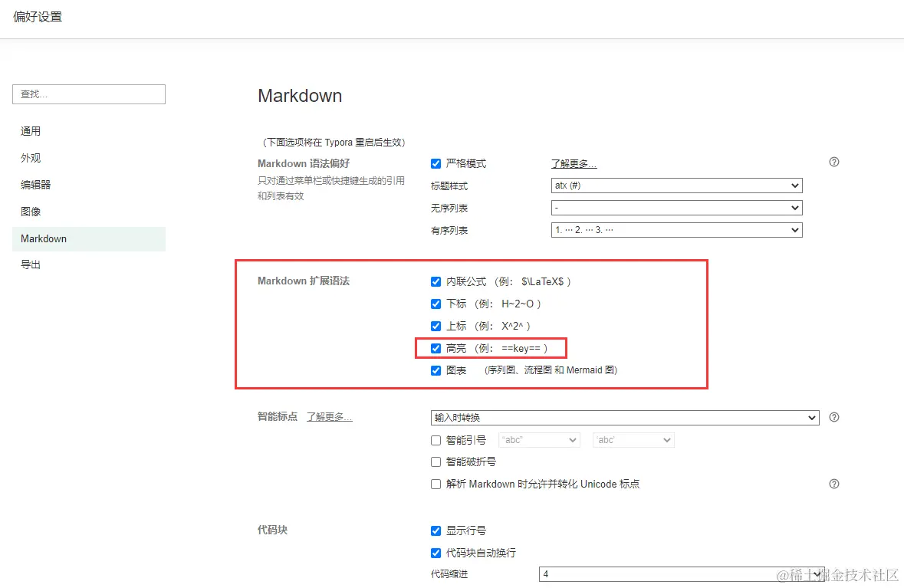Open 了解更多 link beside 智能标点

pos(329,417)
